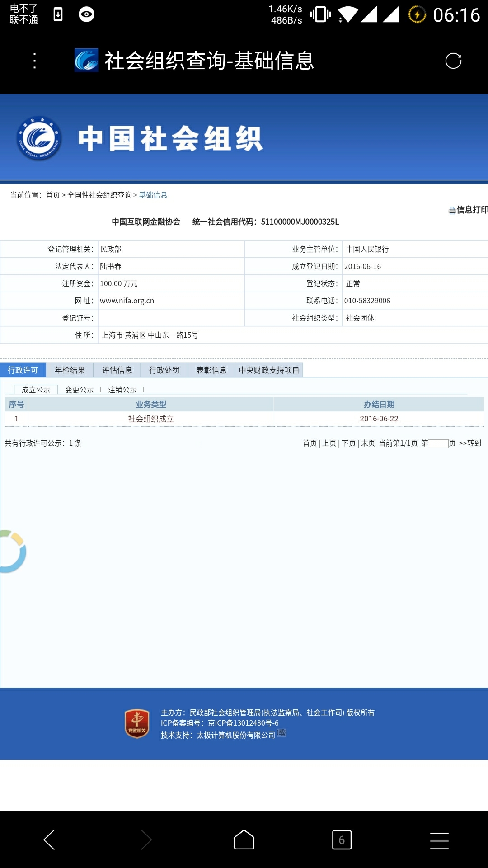
Task: Switch to the 评估信息 tab
Action: point(117,370)
